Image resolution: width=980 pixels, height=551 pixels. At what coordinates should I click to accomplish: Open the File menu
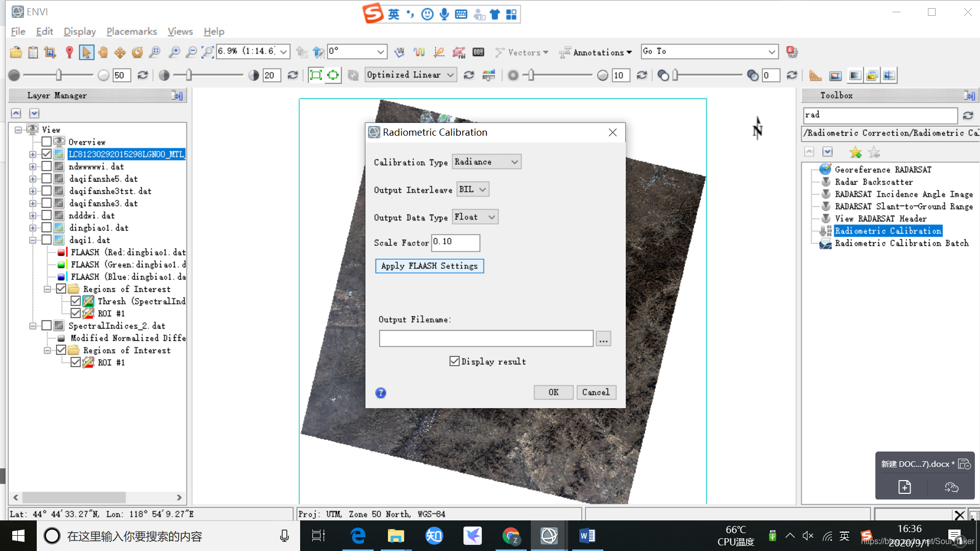[x=18, y=31]
